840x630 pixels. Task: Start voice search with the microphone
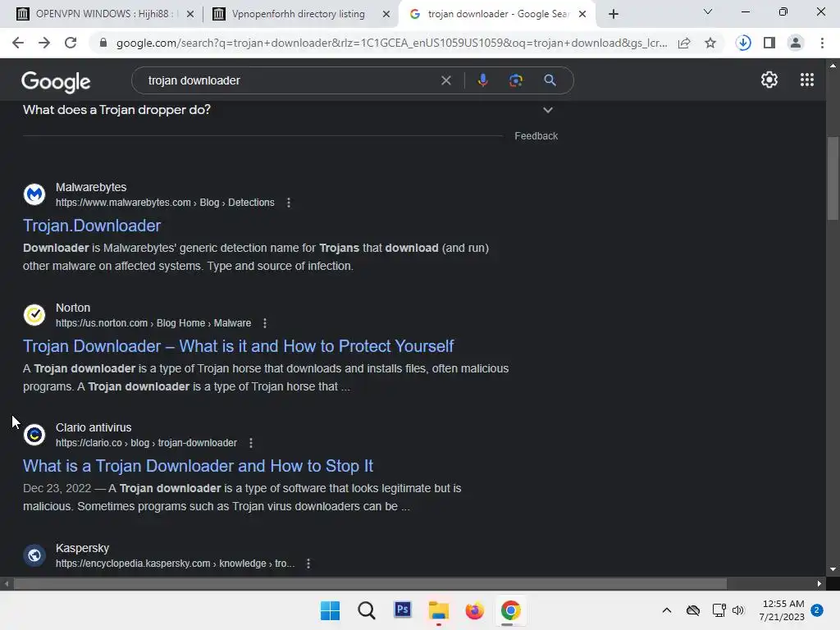coord(482,80)
